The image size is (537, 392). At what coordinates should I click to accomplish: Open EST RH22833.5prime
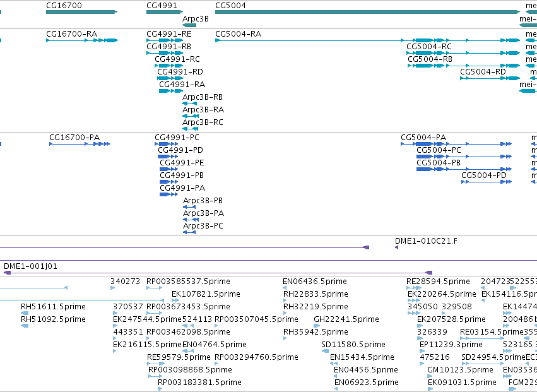[x=285, y=300]
